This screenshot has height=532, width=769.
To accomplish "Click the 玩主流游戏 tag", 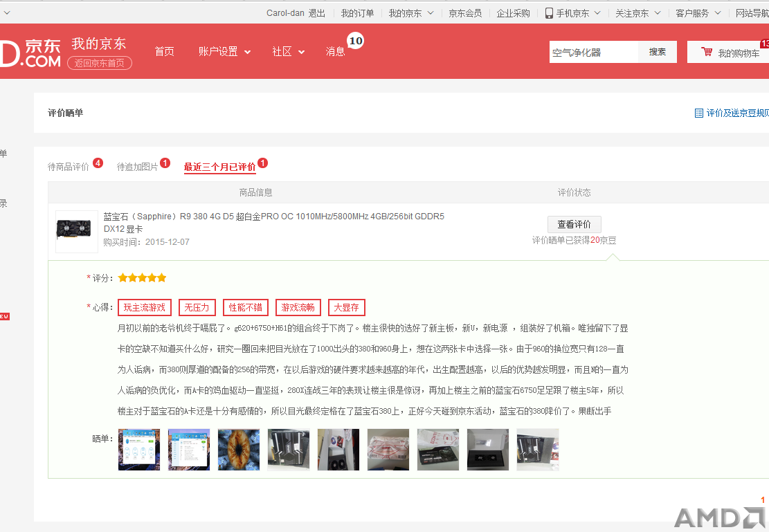I will [x=145, y=307].
